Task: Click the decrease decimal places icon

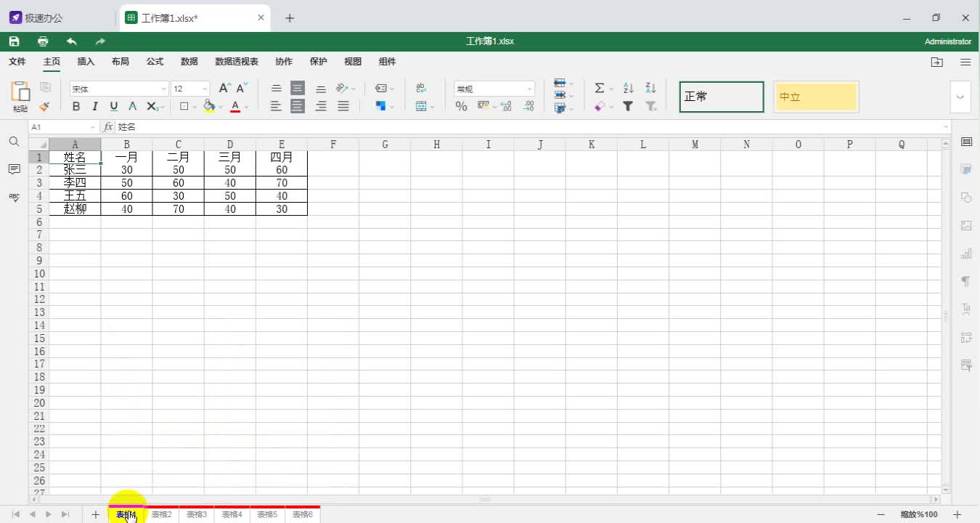Action: [528, 107]
